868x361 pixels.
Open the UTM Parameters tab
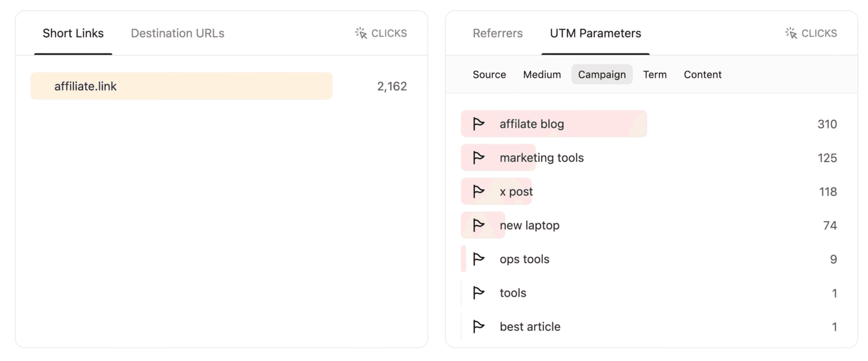(x=595, y=33)
